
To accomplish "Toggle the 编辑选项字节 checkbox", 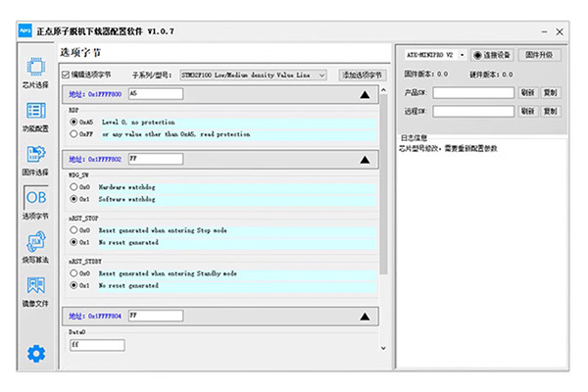I will [x=66, y=74].
